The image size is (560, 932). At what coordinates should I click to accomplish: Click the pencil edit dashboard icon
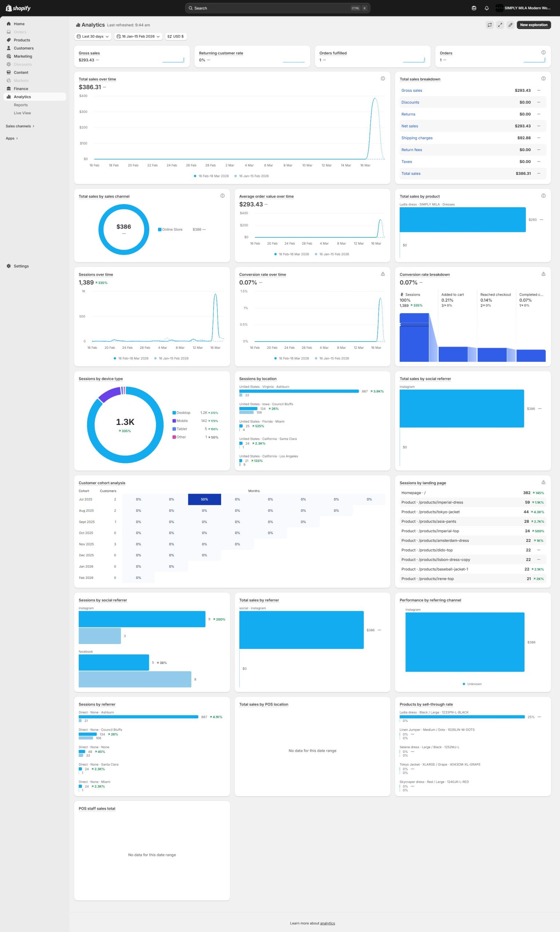510,25
